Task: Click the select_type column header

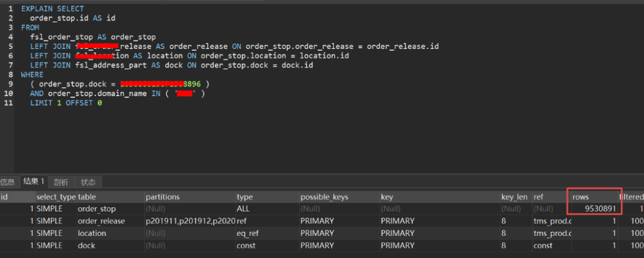Action: (x=56, y=196)
